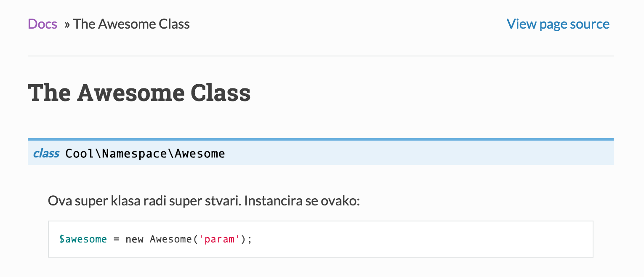
Task: Open View page source link
Action: [x=558, y=24]
